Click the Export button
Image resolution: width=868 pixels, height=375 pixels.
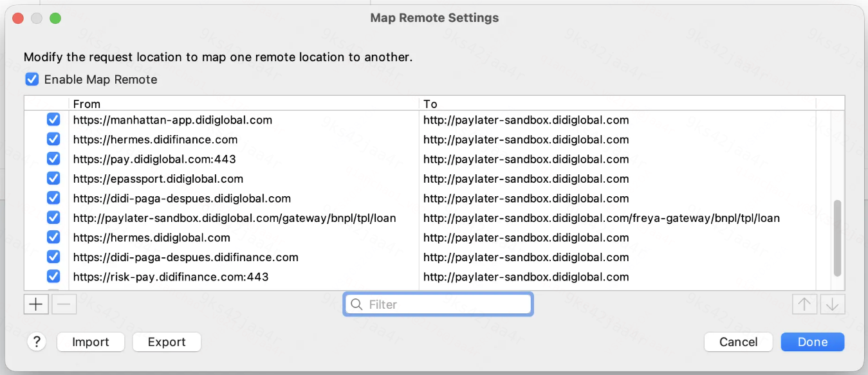(167, 342)
